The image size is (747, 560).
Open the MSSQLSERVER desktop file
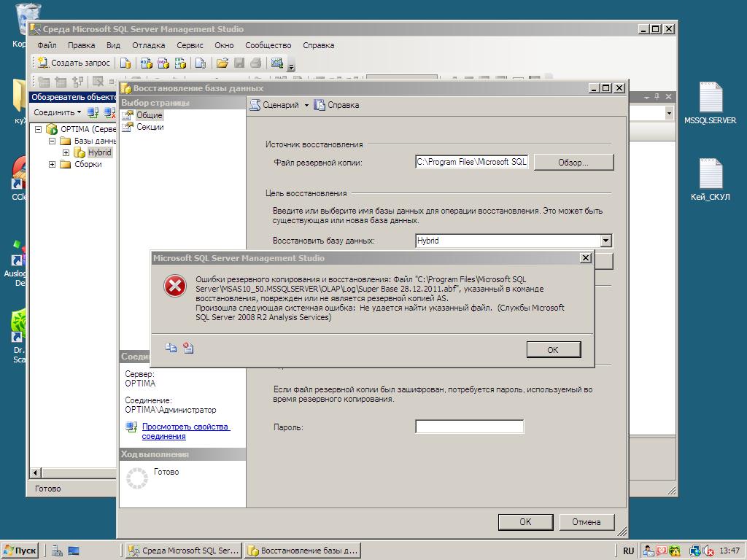point(710,103)
